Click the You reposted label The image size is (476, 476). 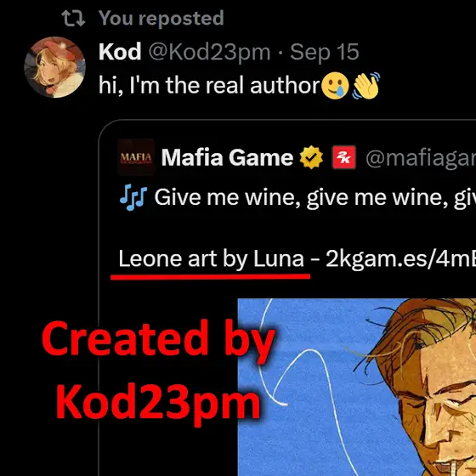161,19
